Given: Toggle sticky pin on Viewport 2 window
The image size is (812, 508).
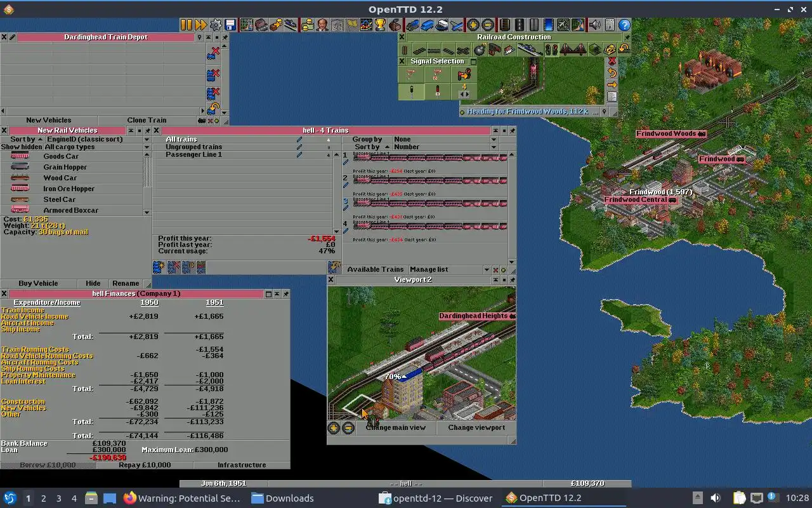Looking at the screenshot, I should pyautogui.click(x=512, y=279).
